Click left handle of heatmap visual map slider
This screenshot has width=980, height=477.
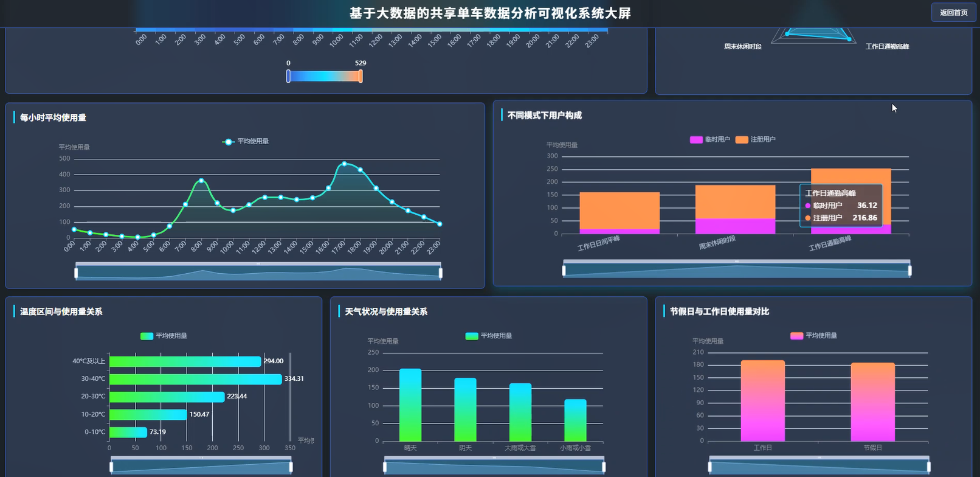coord(288,76)
